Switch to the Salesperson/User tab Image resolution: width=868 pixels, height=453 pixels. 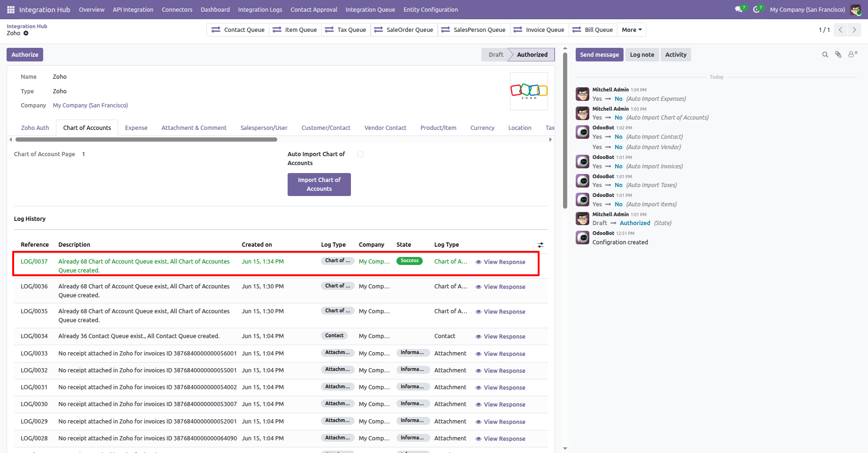tap(264, 128)
